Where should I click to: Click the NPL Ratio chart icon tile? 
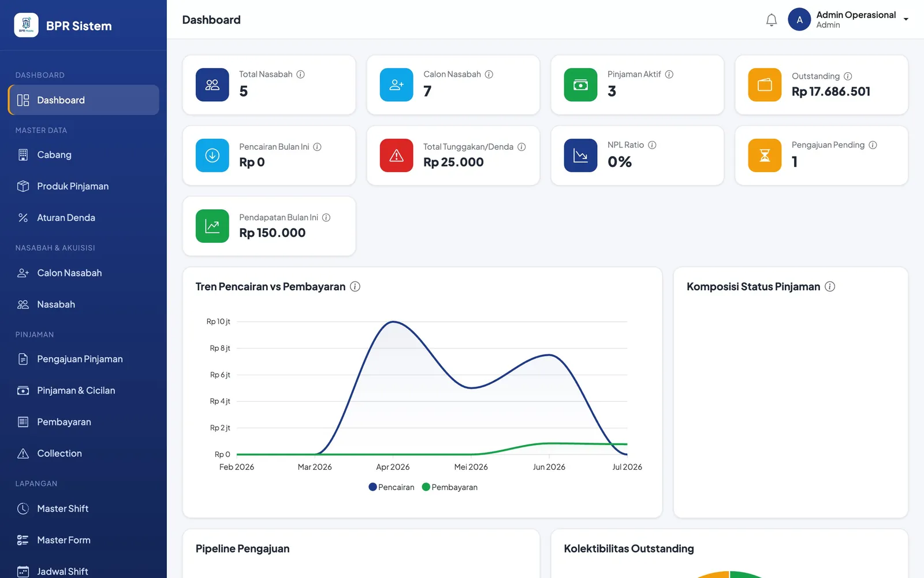581,155
